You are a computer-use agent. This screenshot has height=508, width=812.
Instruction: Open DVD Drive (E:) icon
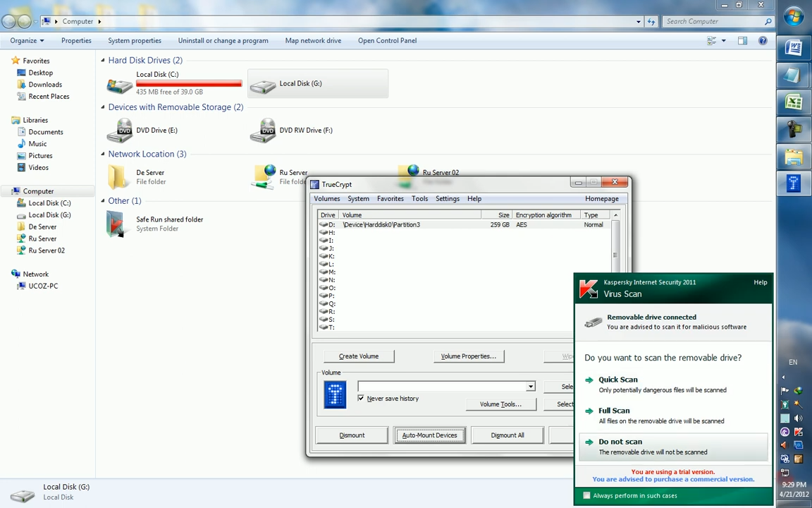click(x=120, y=131)
